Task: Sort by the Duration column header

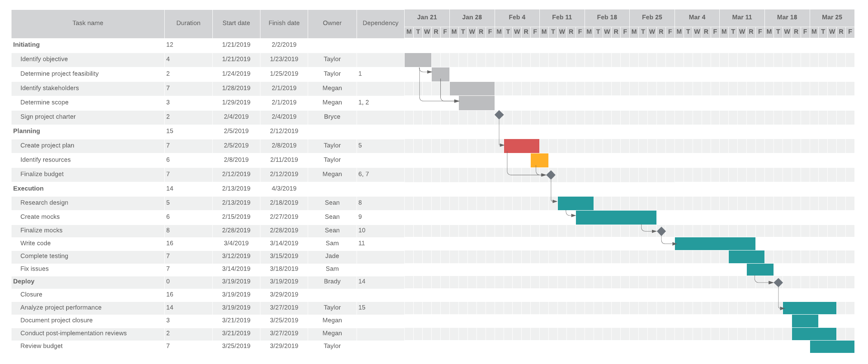Action: coord(188,23)
